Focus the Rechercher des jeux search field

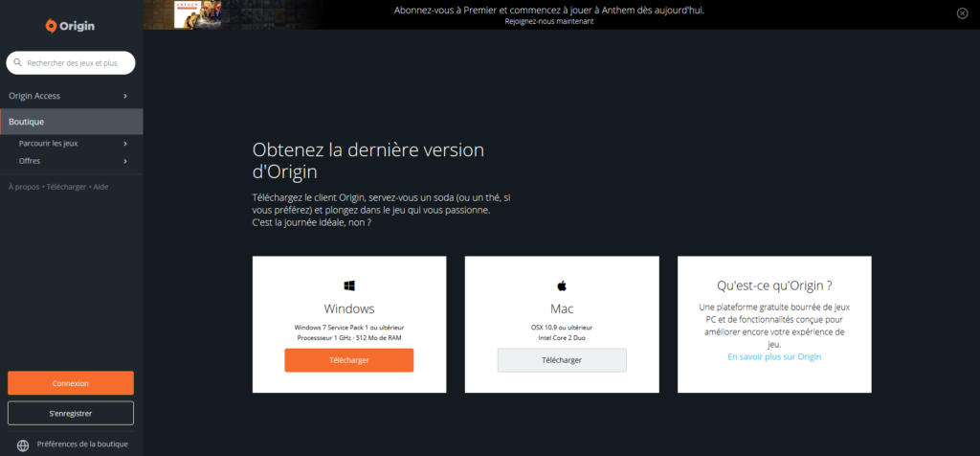point(71,63)
